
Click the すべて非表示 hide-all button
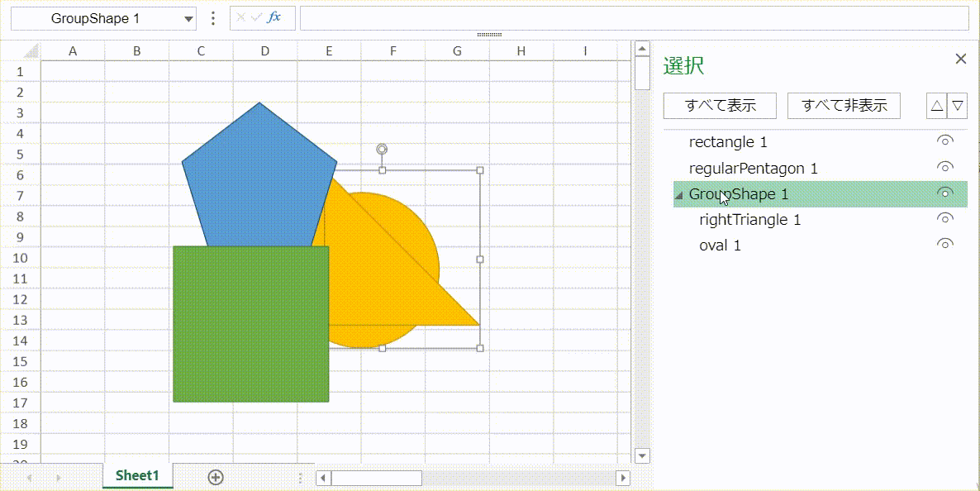[844, 105]
